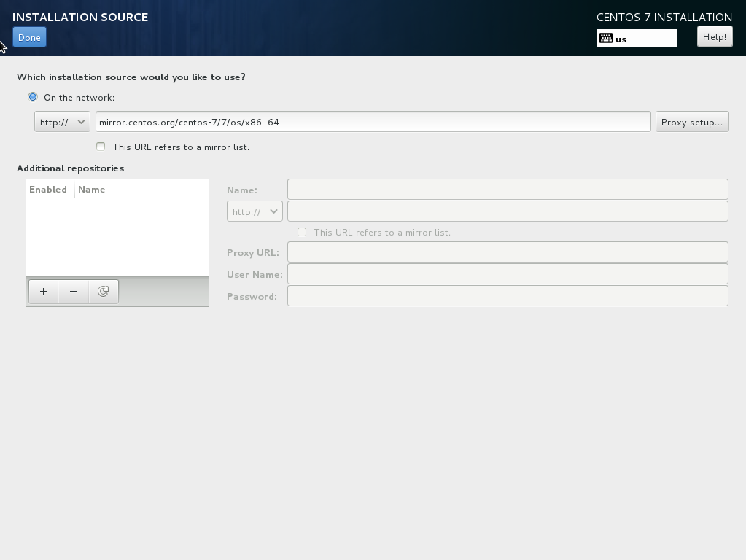746x560 pixels.
Task: Click the Enabled column header
Action: click(x=49, y=190)
